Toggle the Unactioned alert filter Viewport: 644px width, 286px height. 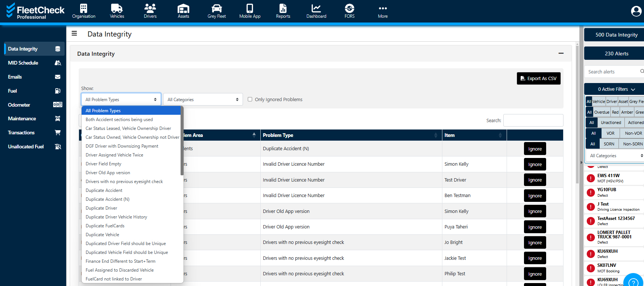tap(611, 123)
